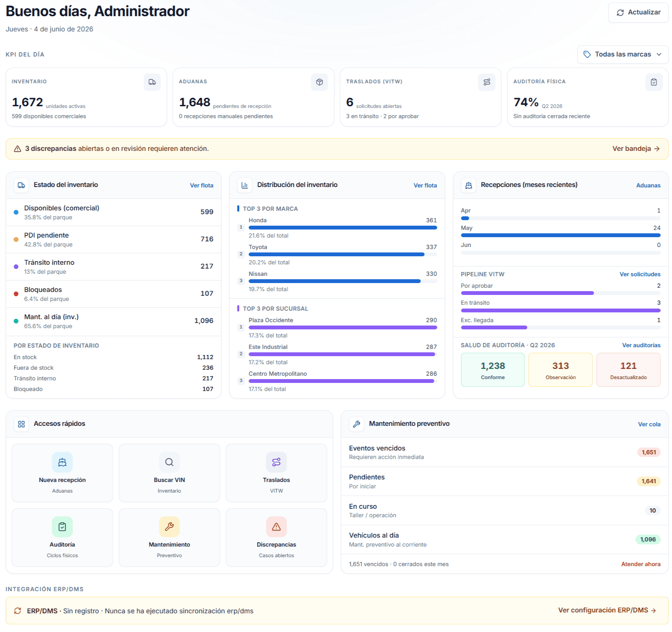Click the route icon on the Traslados (VITW) card

pyautogui.click(x=487, y=82)
